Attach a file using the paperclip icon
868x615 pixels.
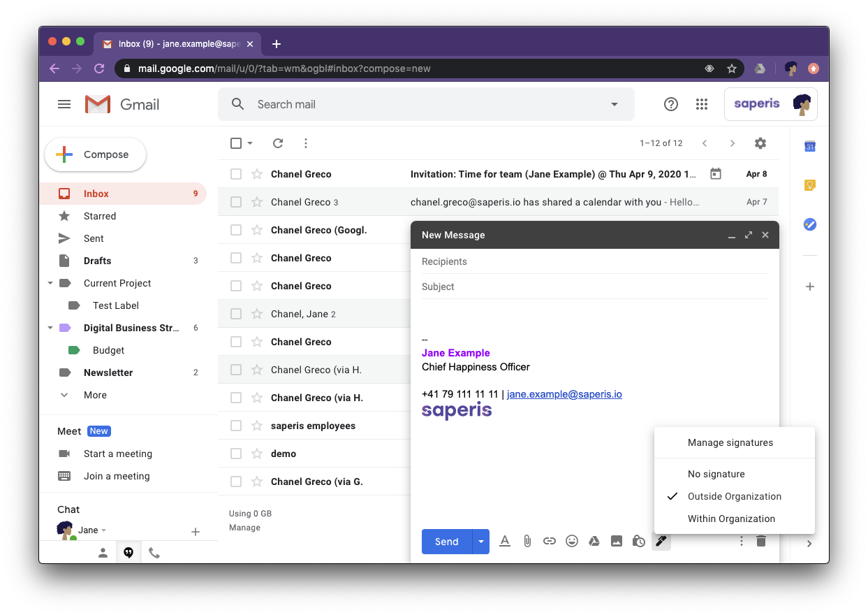(527, 540)
